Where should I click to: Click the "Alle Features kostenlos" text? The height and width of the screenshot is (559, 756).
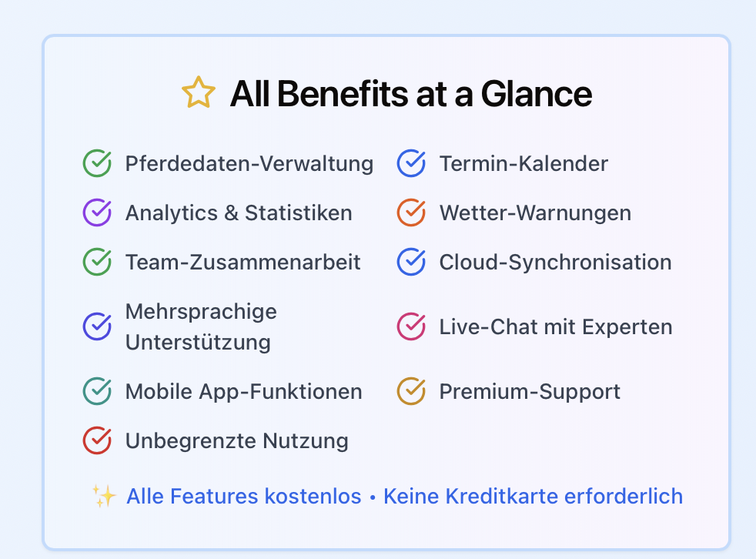coord(244,497)
